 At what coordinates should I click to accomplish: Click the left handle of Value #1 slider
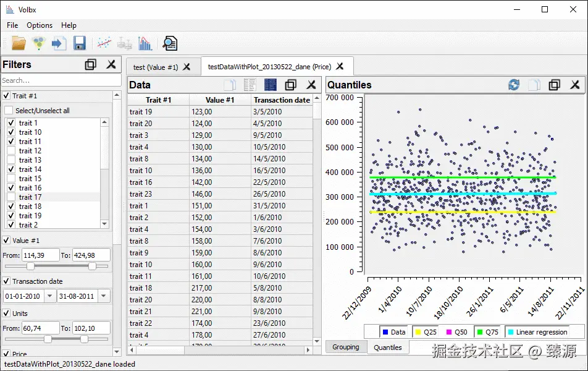point(30,266)
